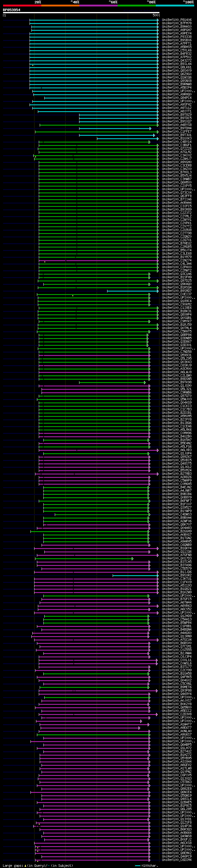Select the cyan ~100% identity legend segment
Viewport: 197px width, 868px height.
click(x=175, y=6)
